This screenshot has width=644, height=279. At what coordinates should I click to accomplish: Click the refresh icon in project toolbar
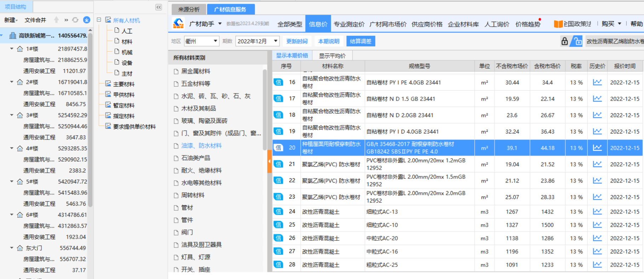tap(75, 20)
